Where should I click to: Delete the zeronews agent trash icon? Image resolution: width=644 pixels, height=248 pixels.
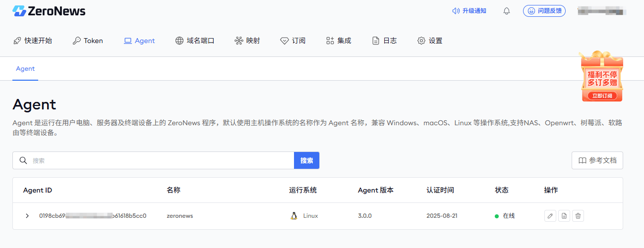(x=578, y=216)
